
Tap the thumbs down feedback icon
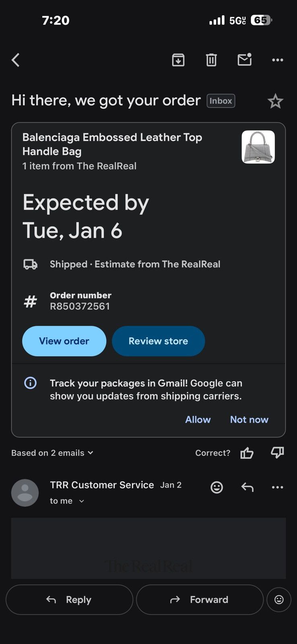click(x=277, y=453)
